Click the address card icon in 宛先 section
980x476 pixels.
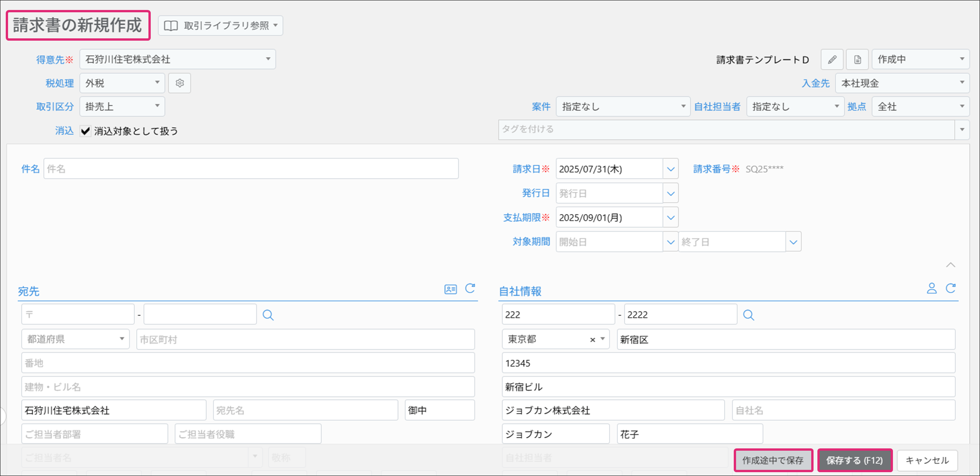pyautogui.click(x=450, y=289)
